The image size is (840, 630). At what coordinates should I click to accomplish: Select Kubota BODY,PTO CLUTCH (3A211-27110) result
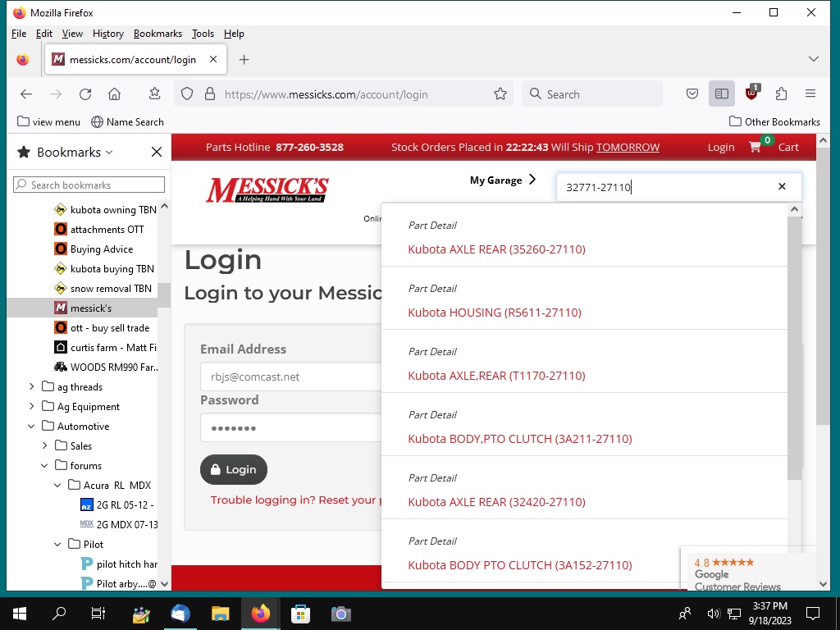(519, 439)
